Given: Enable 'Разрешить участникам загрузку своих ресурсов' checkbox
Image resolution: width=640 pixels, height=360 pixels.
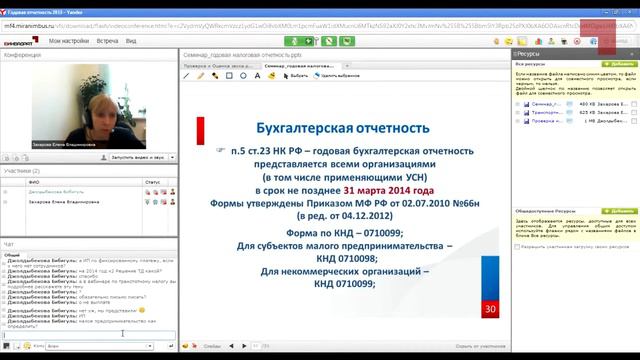Looking at the screenshot, I should click(517, 247).
